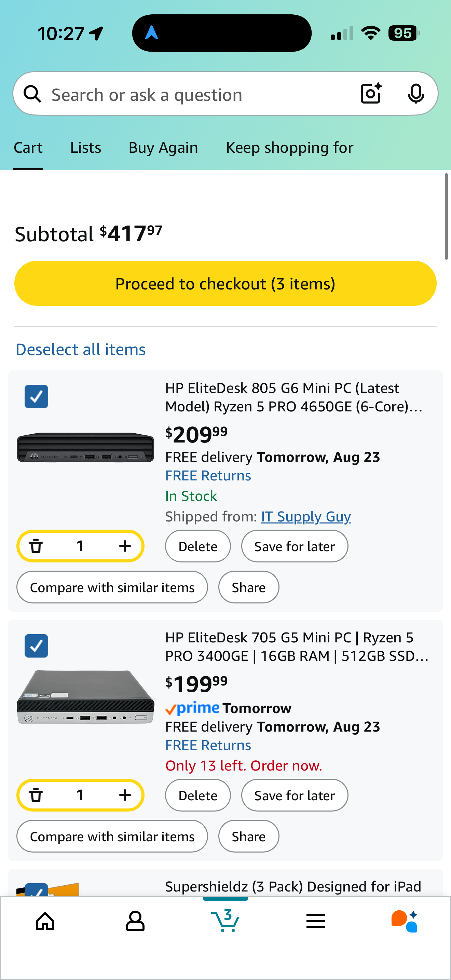Uncheck the Supershieldz item checkbox
451x980 pixels.
(37, 889)
